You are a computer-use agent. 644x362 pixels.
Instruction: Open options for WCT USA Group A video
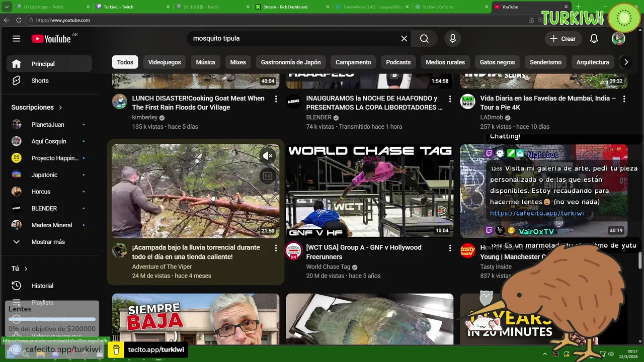point(450,248)
